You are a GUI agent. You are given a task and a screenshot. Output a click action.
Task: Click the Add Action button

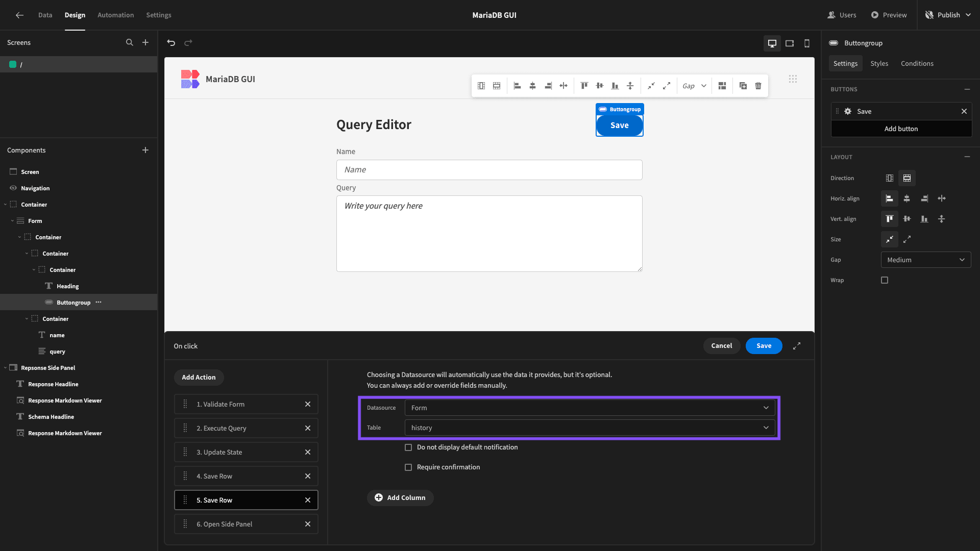pyautogui.click(x=199, y=378)
